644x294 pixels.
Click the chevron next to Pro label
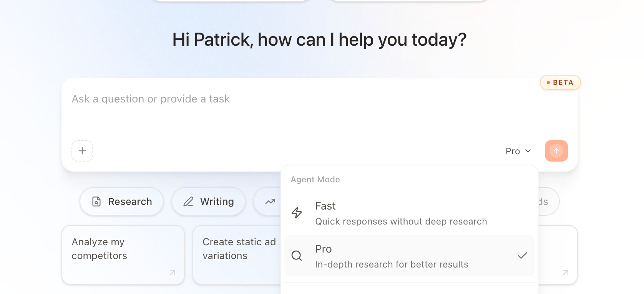(528, 151)
